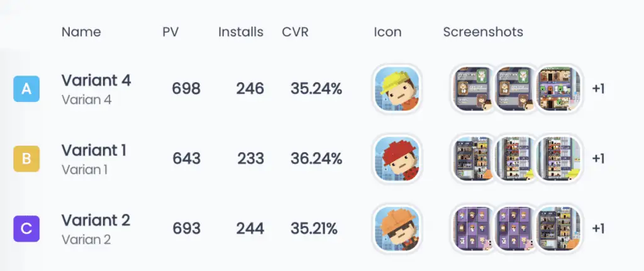
Task: Select the yellow B variant badge
Action: (26, 158)
